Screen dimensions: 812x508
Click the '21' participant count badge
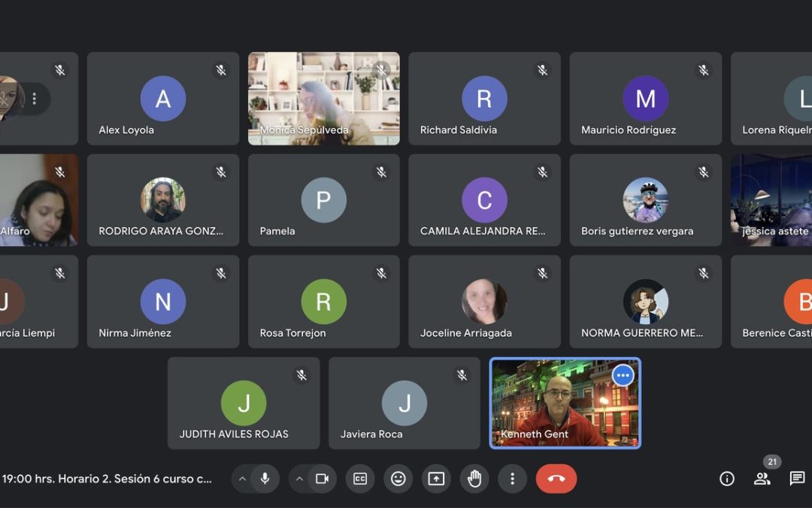pyautogui.click(x=772, y=461)
